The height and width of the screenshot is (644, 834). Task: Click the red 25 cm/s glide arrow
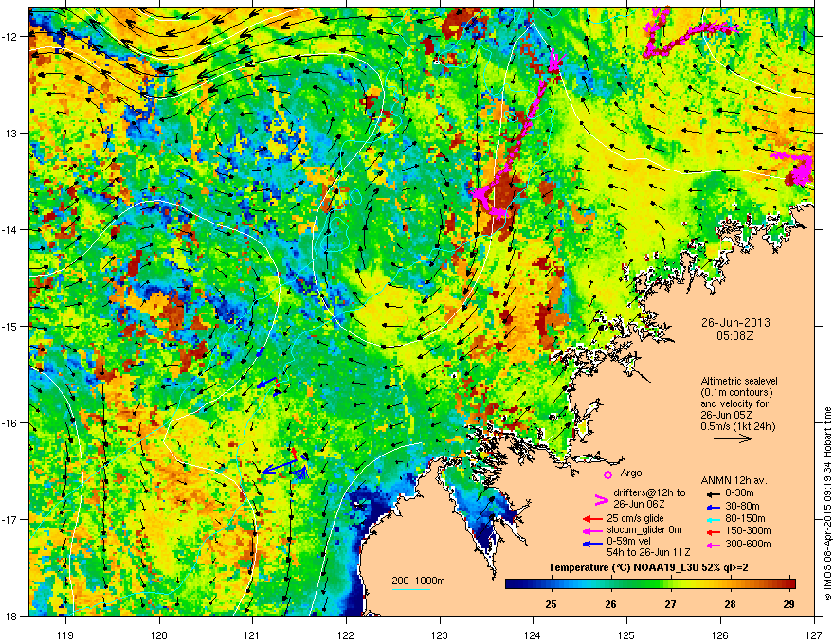pos(592,519)
